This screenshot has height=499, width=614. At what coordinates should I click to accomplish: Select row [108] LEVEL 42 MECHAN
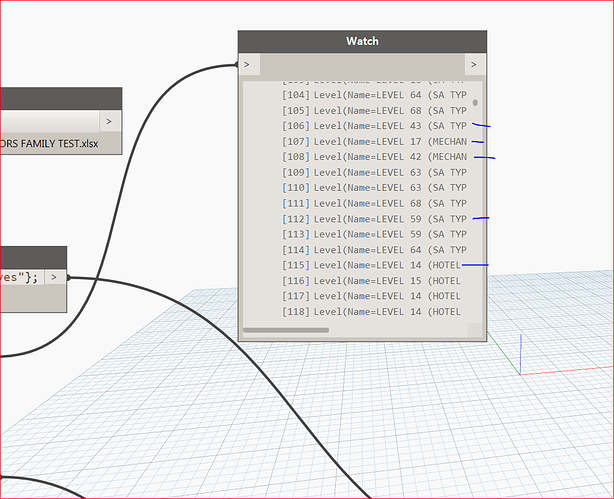click(374, 157)
